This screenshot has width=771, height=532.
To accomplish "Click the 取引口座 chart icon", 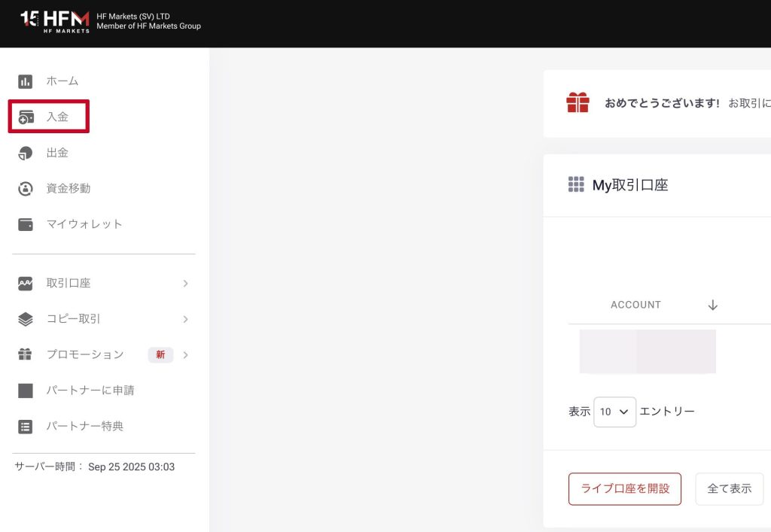I will pos(23,283).
